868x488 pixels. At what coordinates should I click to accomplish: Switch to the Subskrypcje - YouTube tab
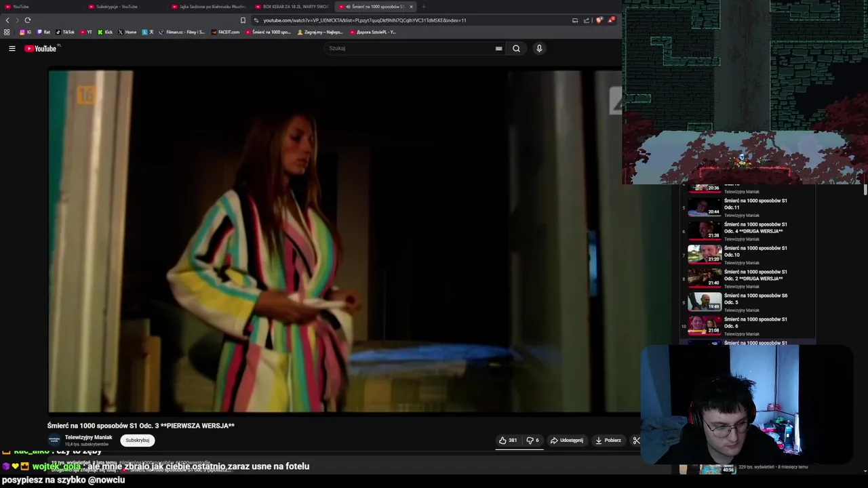coord(124,7)
